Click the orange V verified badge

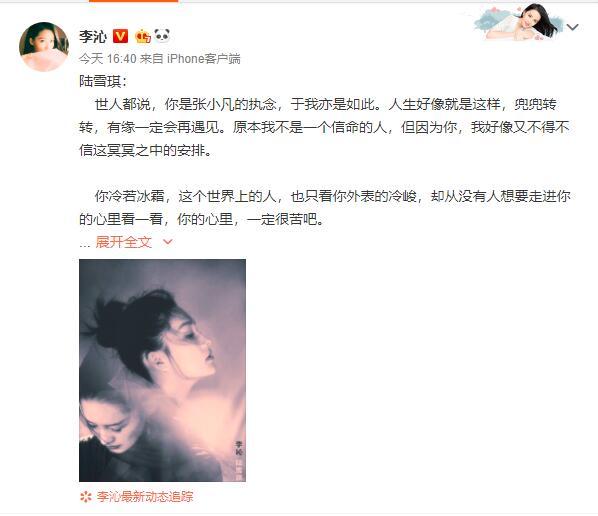coord(121,36)
